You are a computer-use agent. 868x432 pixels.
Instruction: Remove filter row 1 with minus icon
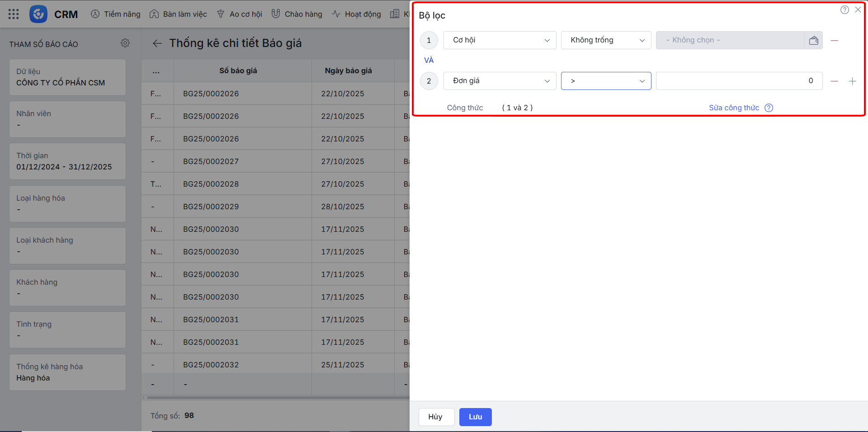[x=835, y=41]
